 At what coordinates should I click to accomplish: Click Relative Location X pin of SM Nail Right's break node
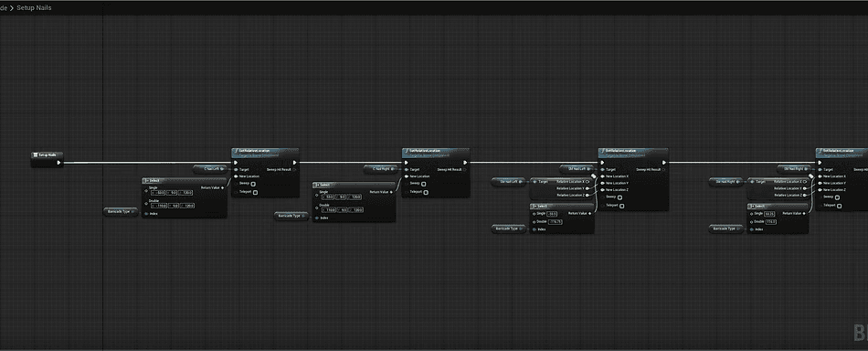pyautogui.click(x=805, y=182)
